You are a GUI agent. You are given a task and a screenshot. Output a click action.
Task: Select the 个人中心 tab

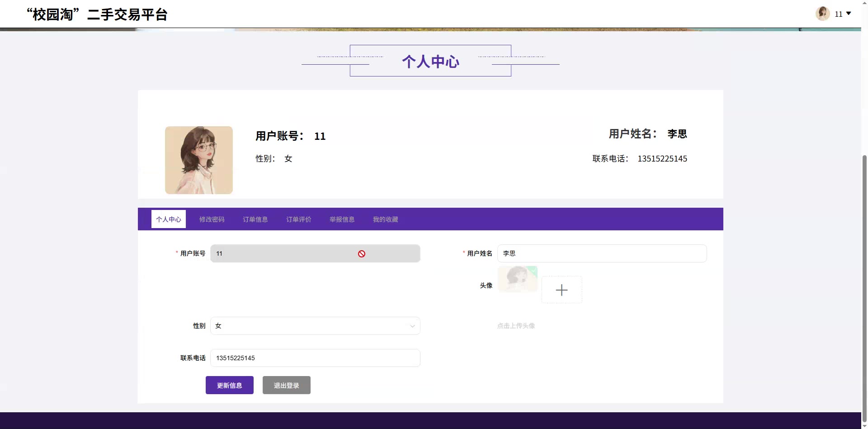click(x=169, y=219)
